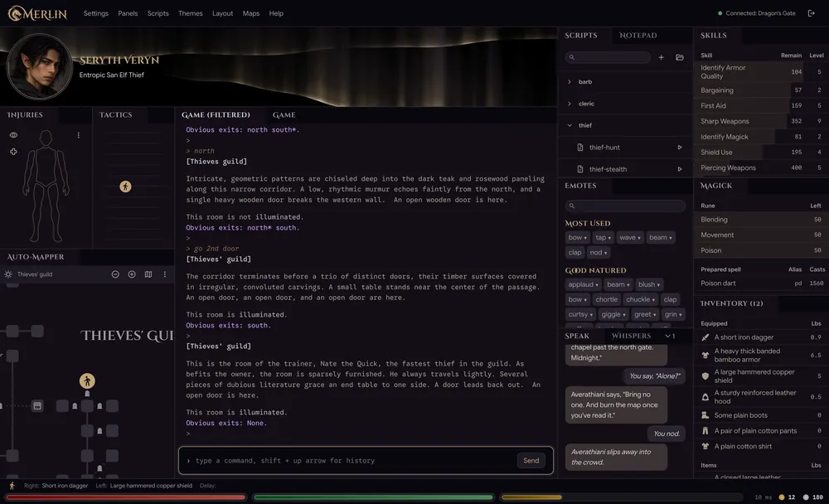Toggle auto-mapper brightness sun icon
The image size is (829, 504).
click(8, 274)
